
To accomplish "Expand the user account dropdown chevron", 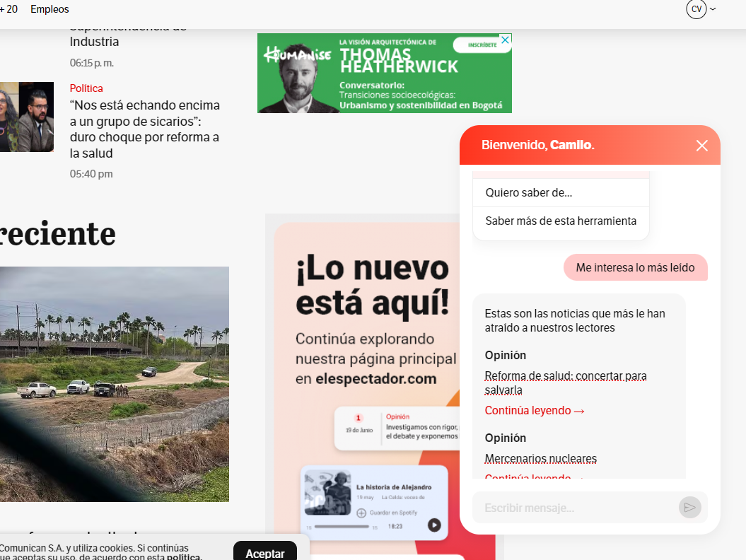I will coord(713,9).
